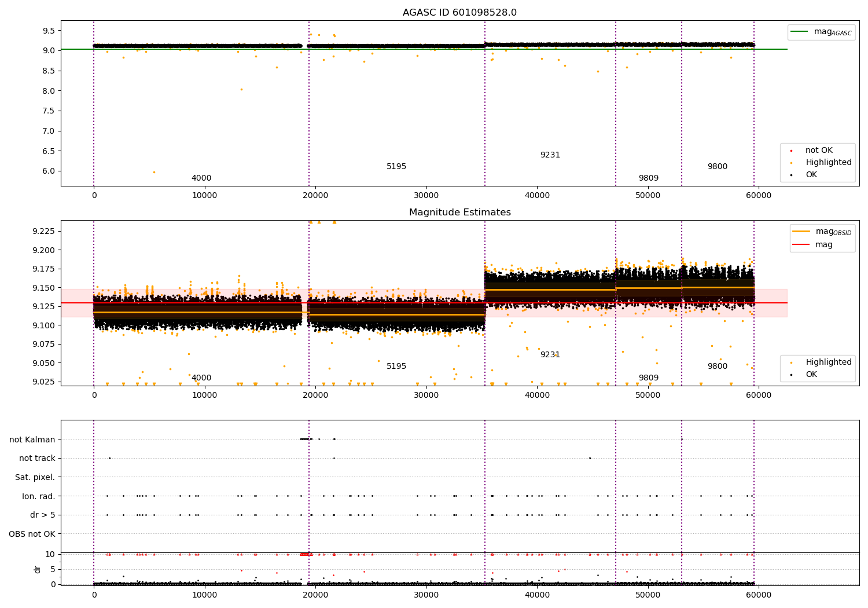
Task: Click the 'Sat. pixel.' row label
Action: pyautogui.click(x=35, y=477)
